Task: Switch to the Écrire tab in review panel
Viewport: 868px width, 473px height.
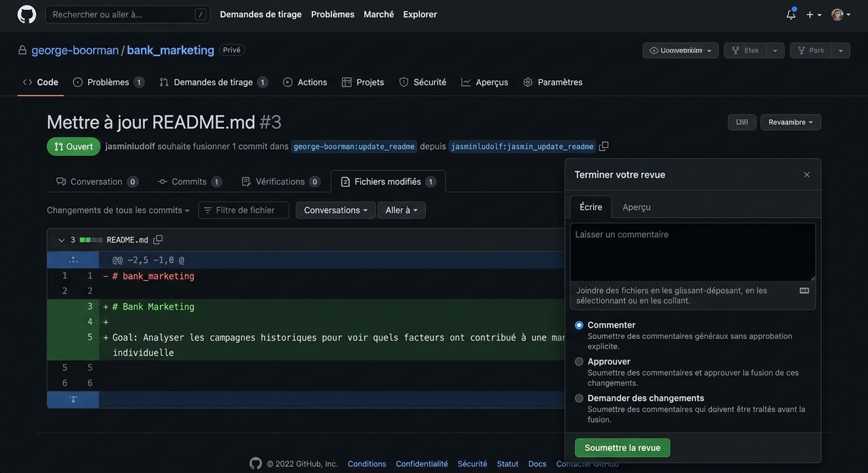Action: coord(591,207)
